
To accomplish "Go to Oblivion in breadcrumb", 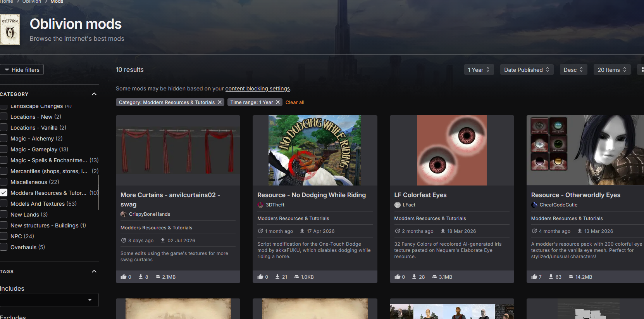I will tap(32, 2).
